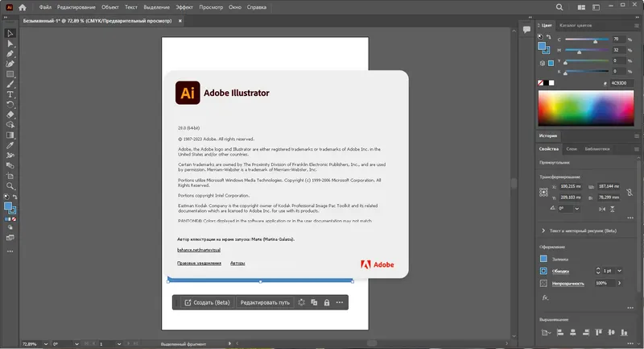Align top edges in Align section
The width and height of the screenshot is (644, 349).
598,333
